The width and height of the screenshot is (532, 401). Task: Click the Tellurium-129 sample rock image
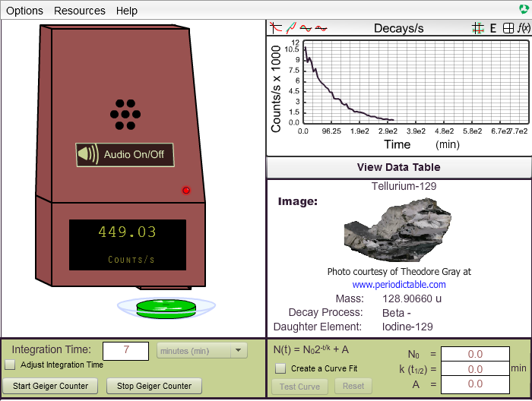[x=397, y=230]
